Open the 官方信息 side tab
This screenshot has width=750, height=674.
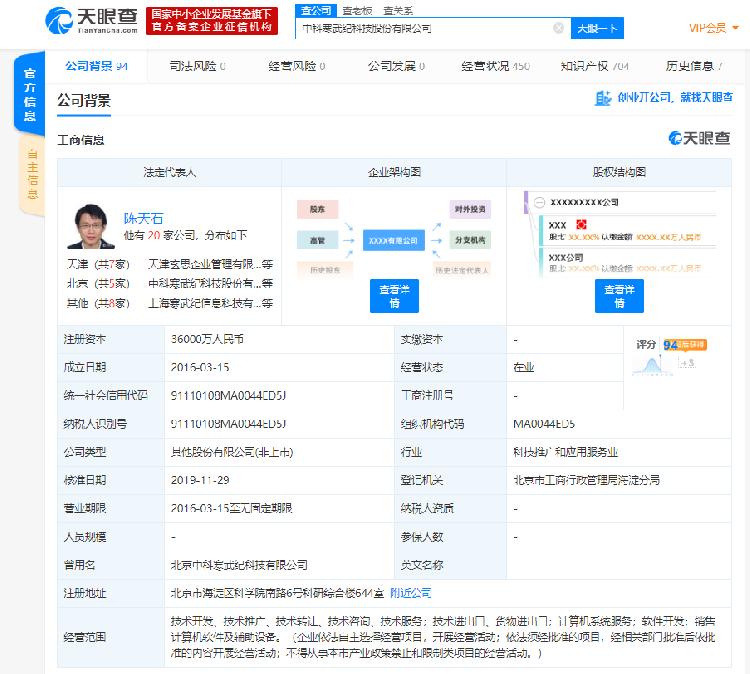point(30,94)
